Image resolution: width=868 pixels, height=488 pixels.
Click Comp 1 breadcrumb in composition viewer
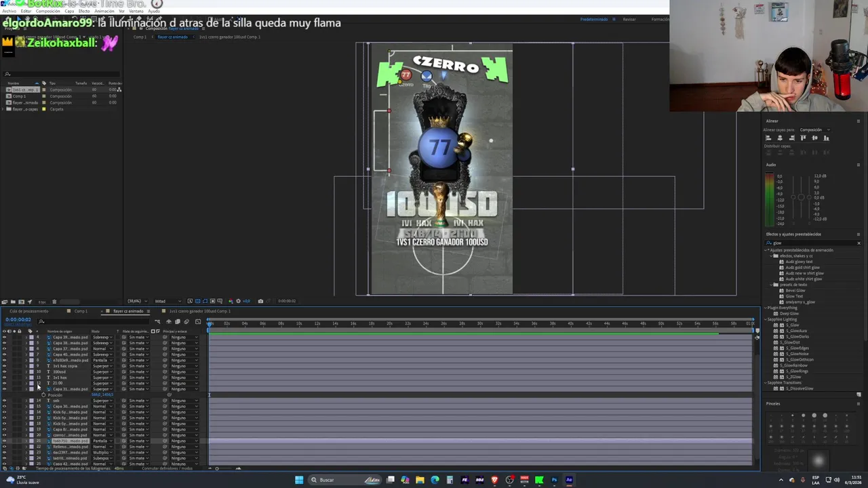point(140,37)
